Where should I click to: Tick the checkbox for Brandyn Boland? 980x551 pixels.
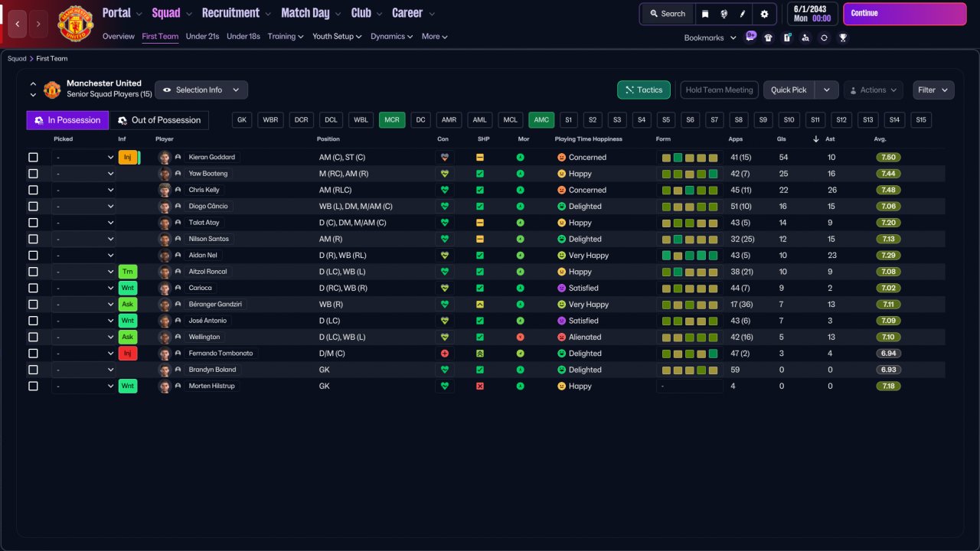(x=33, y=370)
